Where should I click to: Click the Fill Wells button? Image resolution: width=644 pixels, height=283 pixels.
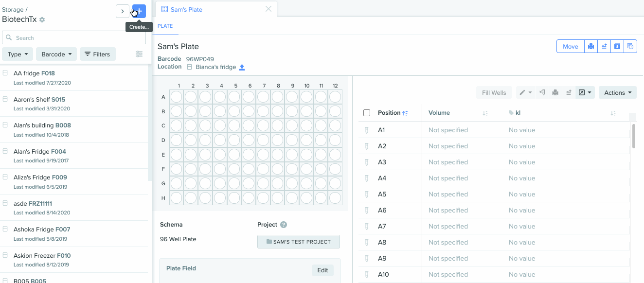(494, 92)
